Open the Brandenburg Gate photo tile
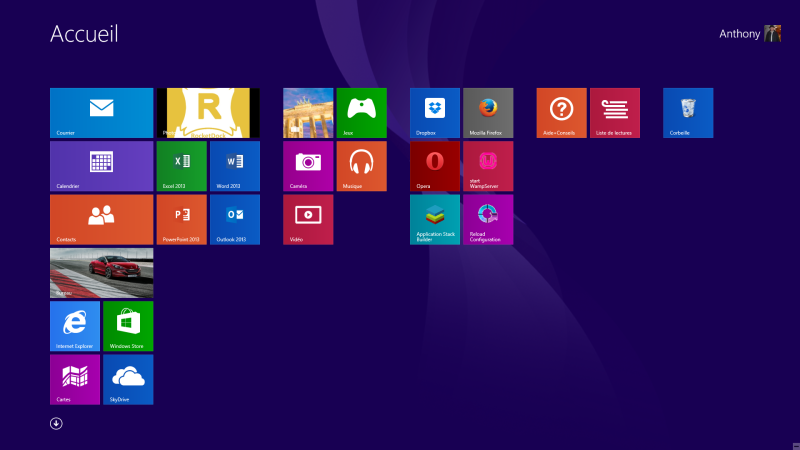800x450 pixels. [x=308, y=113]
